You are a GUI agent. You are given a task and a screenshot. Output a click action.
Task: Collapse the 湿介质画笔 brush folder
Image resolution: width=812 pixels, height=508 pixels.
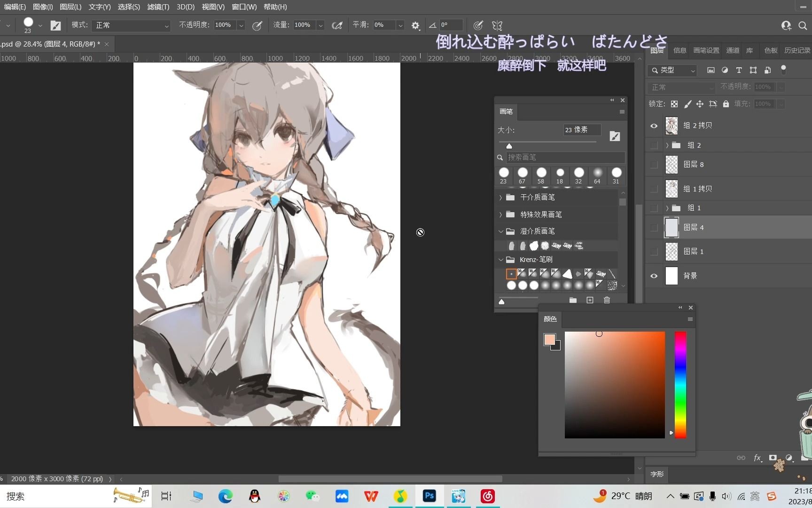click(x=500, y=231)
